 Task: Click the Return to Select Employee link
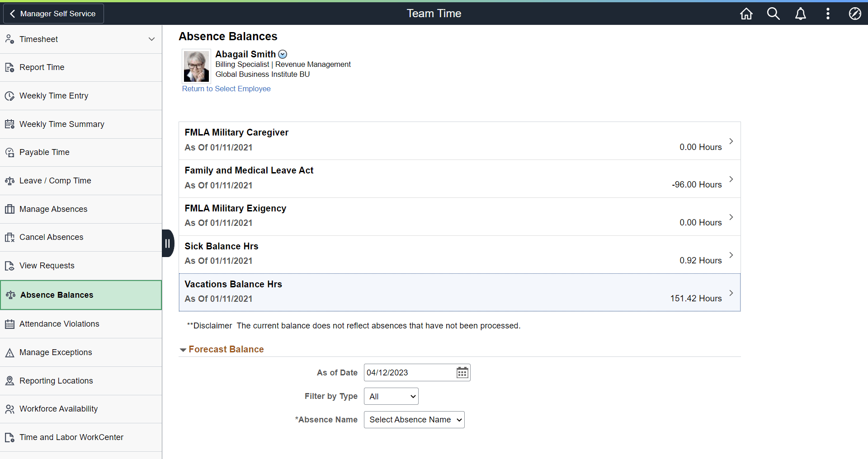point(226,89)
